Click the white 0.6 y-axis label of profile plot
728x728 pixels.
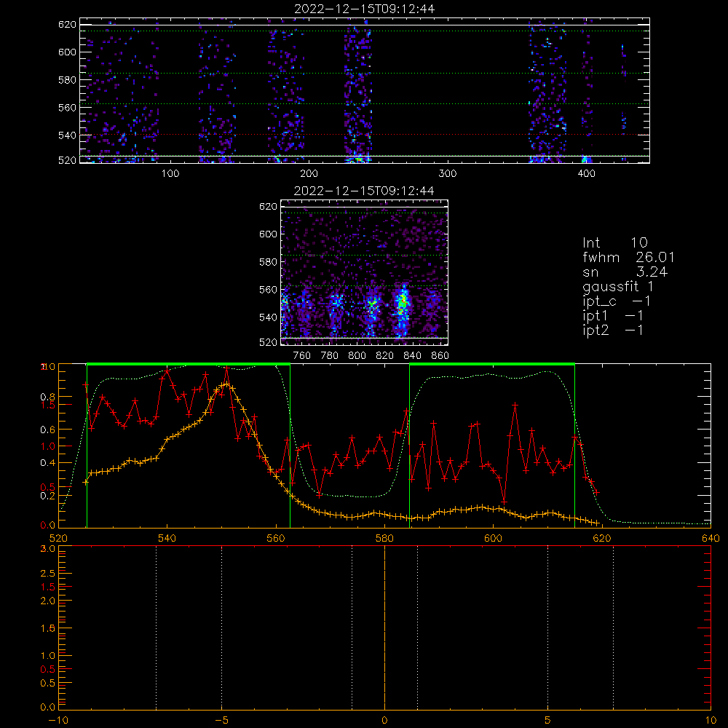pos(49,430)
